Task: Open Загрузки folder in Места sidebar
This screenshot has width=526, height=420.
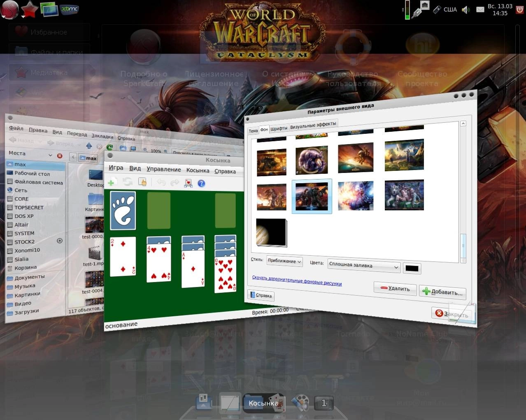Action: coord(26,312)
